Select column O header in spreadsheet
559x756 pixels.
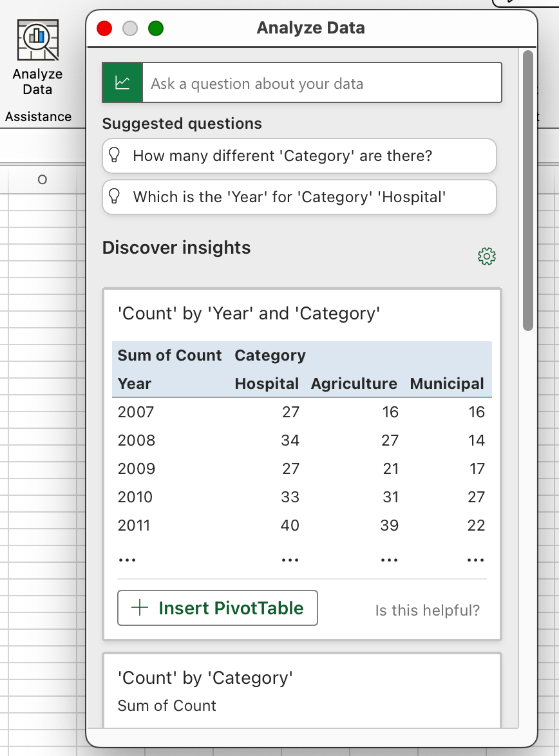(x=43, y=180)
